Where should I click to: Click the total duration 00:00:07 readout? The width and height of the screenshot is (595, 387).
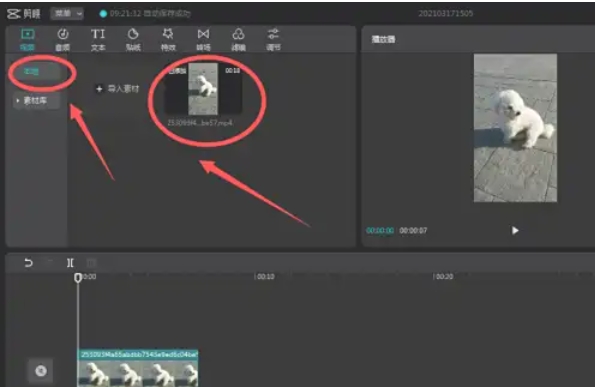(x=413, y=230)
